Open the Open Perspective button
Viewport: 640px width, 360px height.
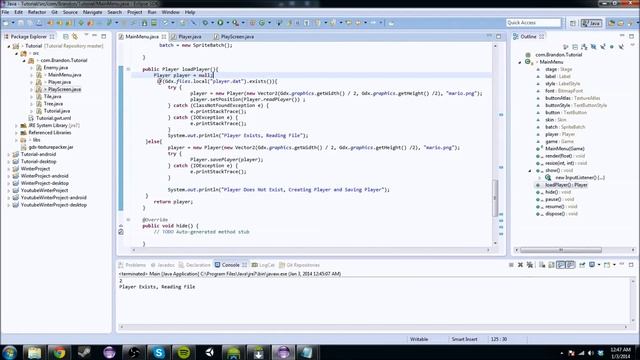click(573, 23)
